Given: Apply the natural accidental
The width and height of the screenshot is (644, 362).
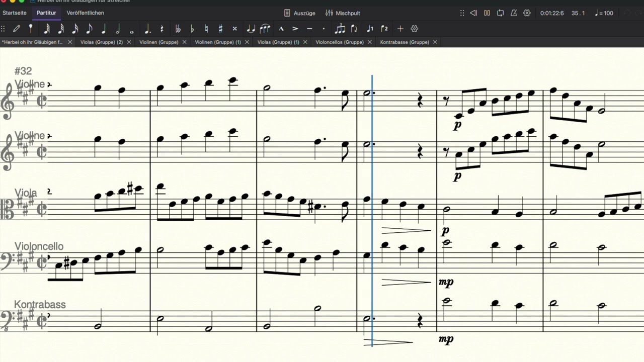Looking at the screenshot, I should coord(206,29).
